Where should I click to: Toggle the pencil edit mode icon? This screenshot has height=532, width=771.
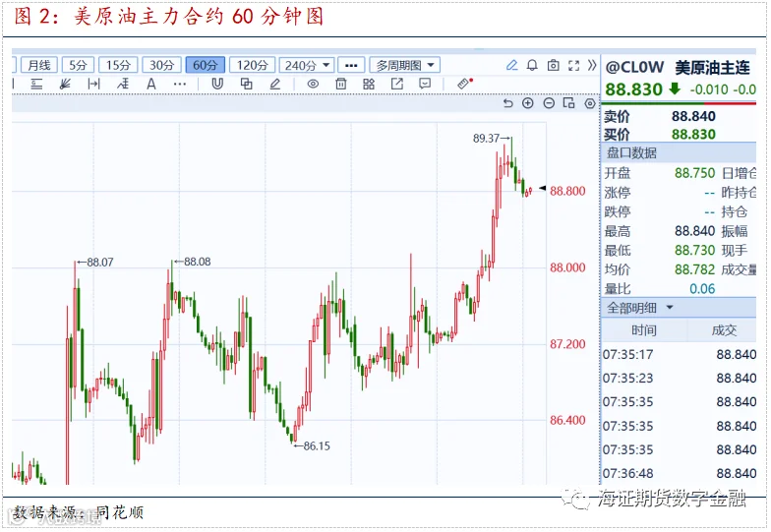511,65
